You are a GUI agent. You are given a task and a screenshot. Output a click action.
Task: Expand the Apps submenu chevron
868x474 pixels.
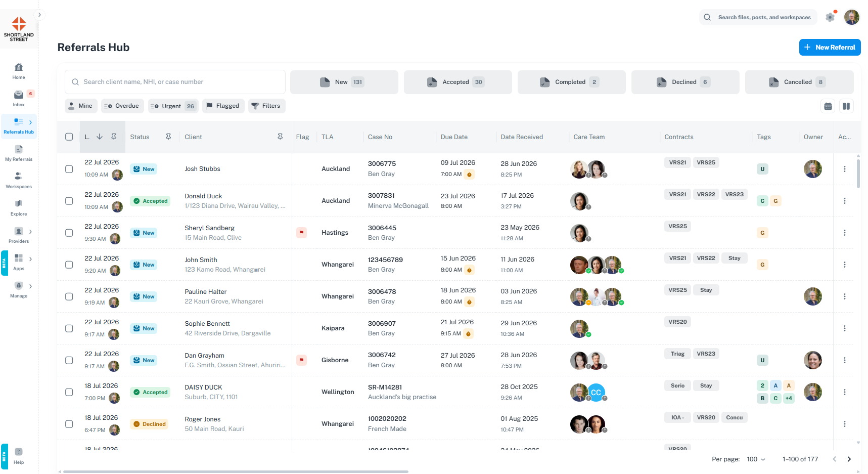pos(30,259)
